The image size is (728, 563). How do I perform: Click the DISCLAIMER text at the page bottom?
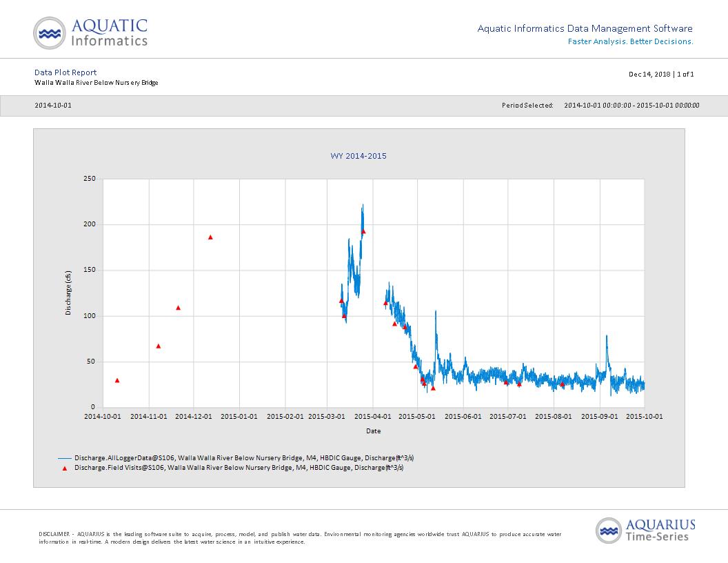click(300, 538)
